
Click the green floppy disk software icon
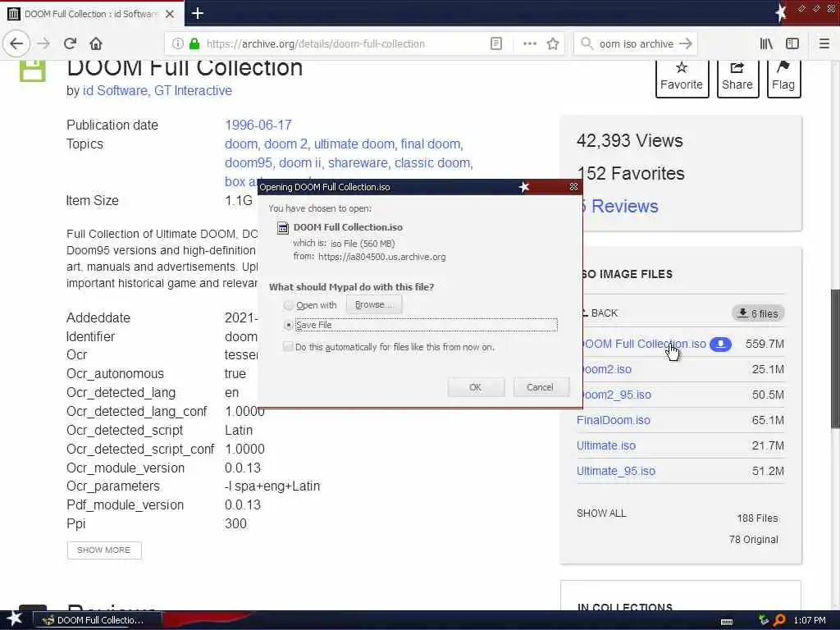32,71
